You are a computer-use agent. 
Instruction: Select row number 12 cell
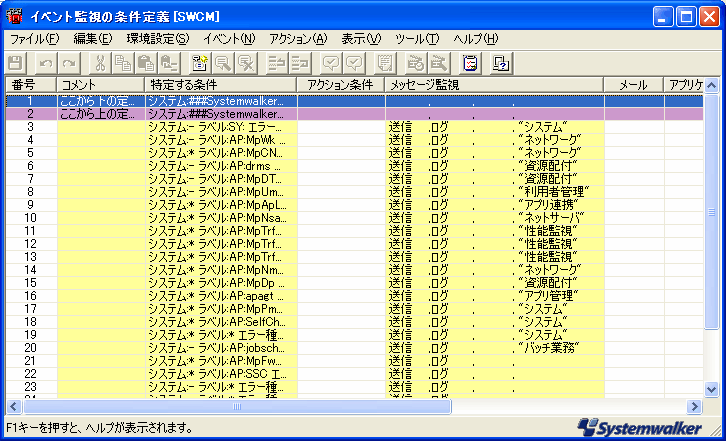(x=31, y=244)
